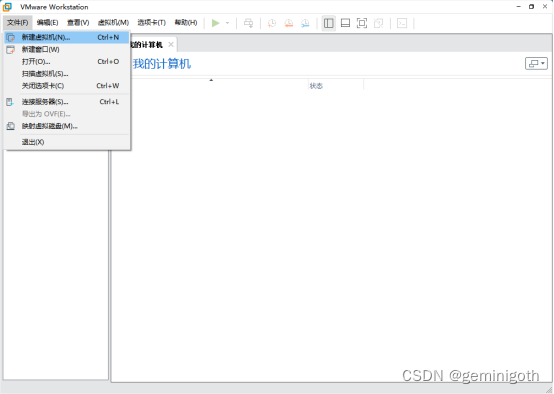Choose 扫描虚拟机(S)... menu entry

pyautogui.click(x=67, y=73)
